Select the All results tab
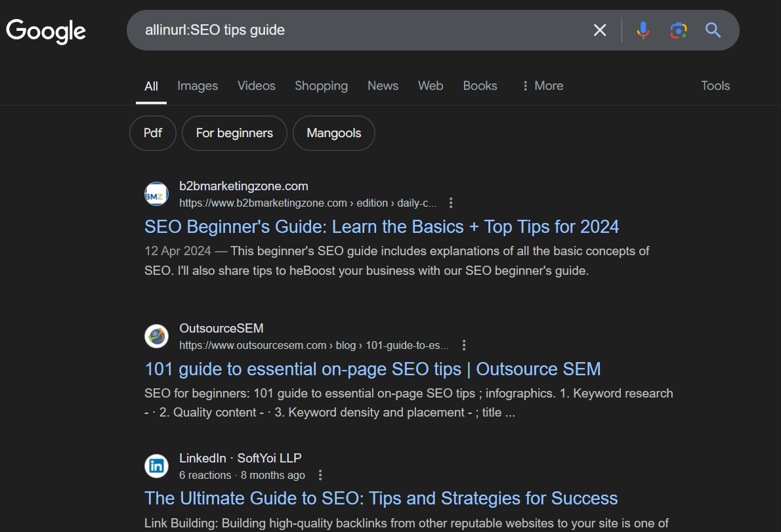Image resolution: width=781 pixels, height=532 pixels. tap(151, 86)
